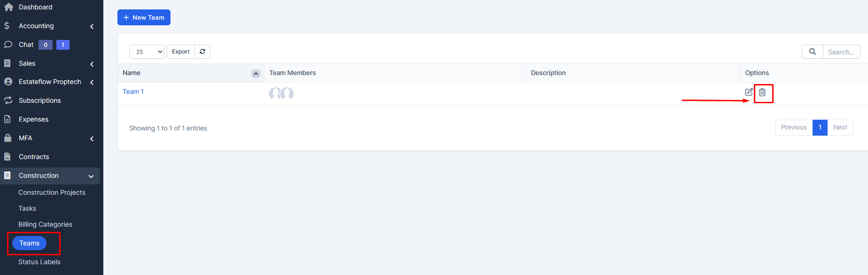Open the 25 entries per page dropdown
The image size is (868, 275).
(147, 52)
